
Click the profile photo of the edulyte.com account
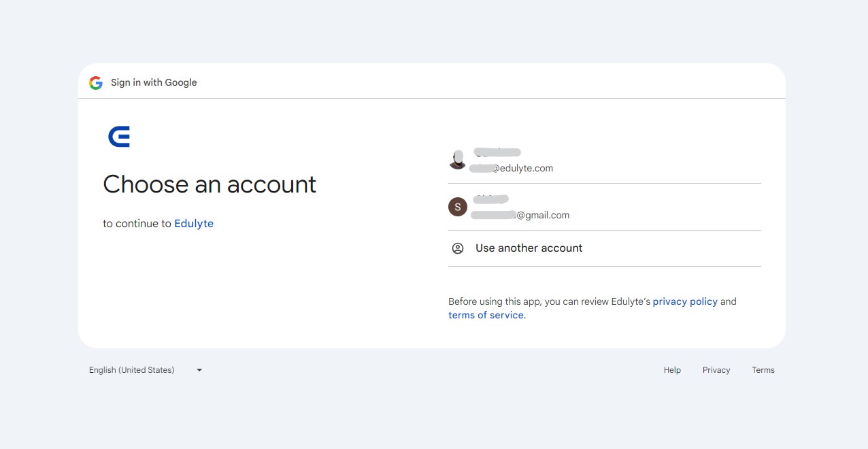tap(458, 160)
